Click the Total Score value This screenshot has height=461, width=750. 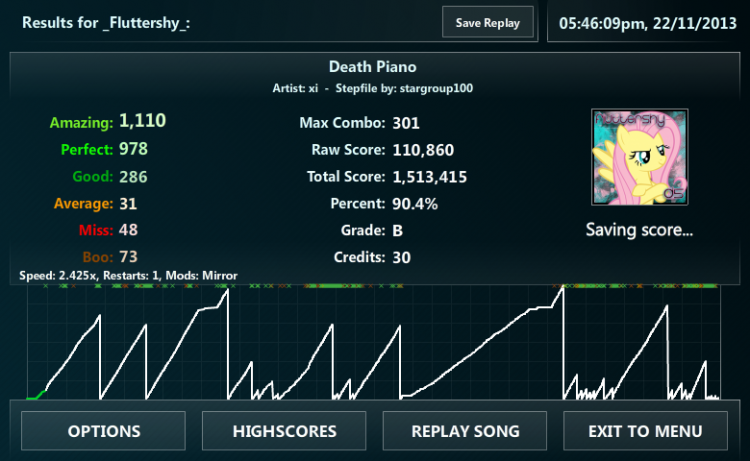coord(430,177)
